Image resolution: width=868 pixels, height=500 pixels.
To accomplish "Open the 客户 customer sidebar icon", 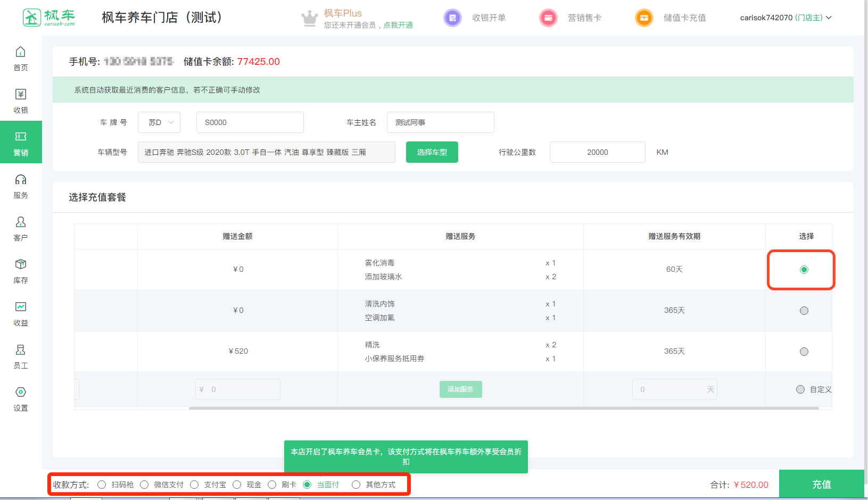I will tap(21, 222).
